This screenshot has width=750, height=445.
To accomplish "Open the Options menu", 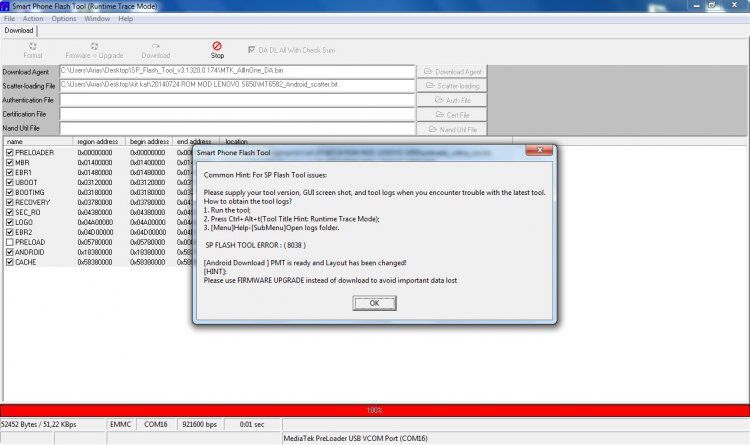I will pos(64,19).
